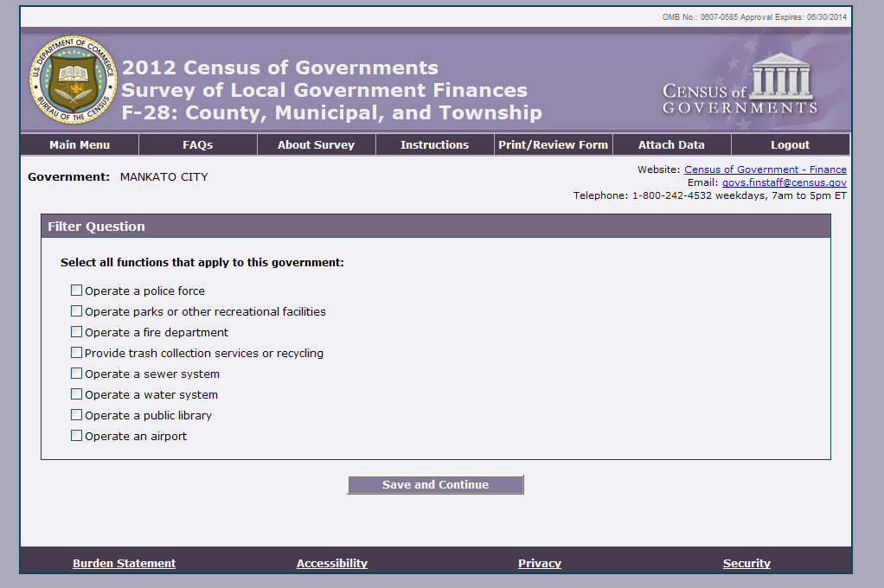Screen dimensions: 884x588
Task: Open the Burden Statement footer link
Action: click(x=124, y=563)
